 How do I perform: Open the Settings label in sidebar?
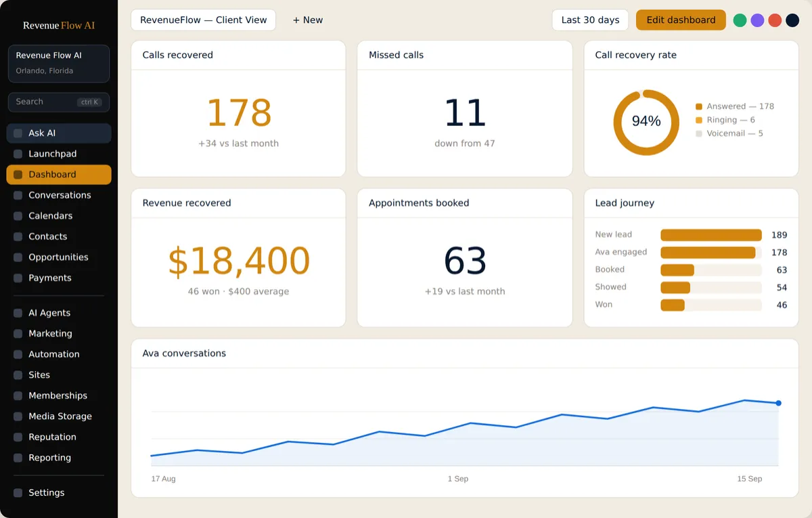[x=47, y=493]
